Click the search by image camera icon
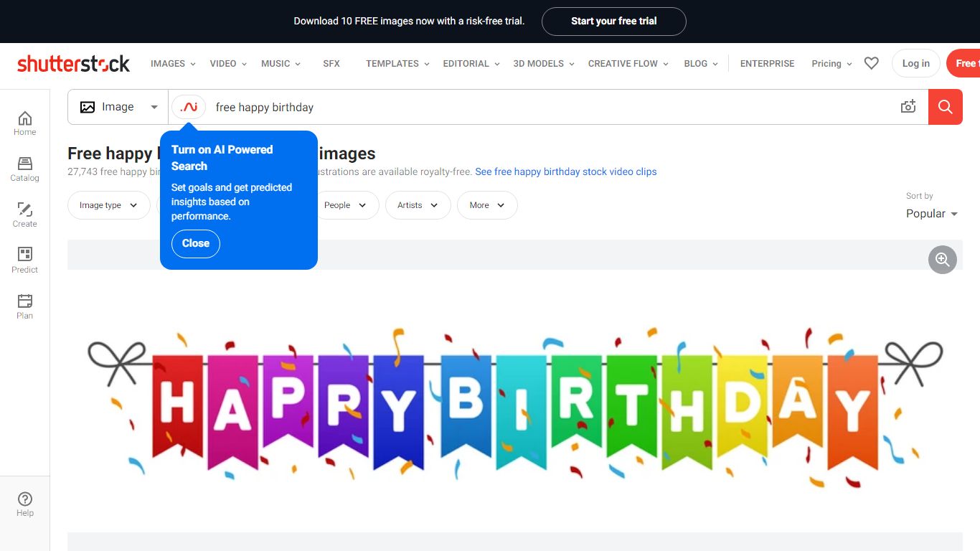The width and height of the screenshot is (980, 551). coord(908,107)
